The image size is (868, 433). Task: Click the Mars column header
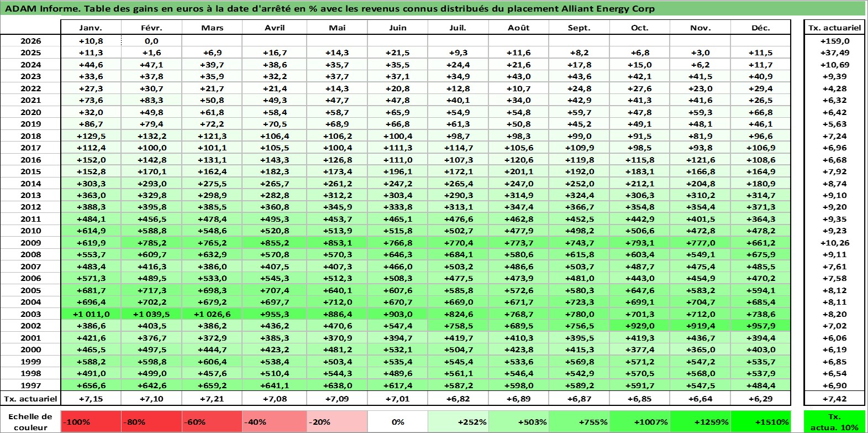[x=212, y=28]
